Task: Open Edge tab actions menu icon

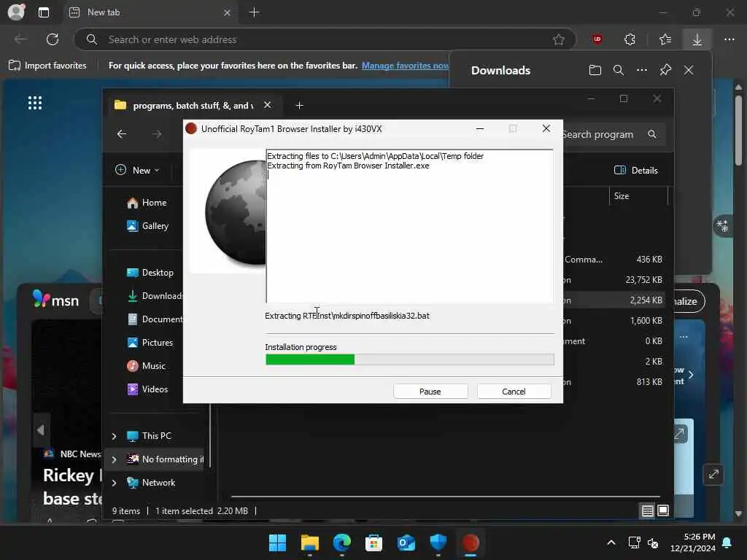Action: tap(43, 12)
